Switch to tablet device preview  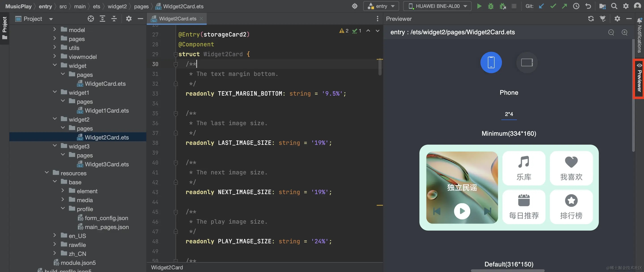point(527,62)
